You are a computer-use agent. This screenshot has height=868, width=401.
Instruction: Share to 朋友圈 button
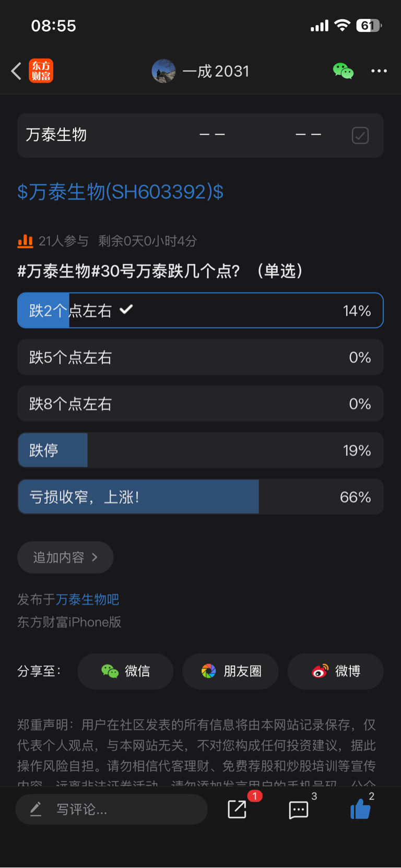pos(230,671)
